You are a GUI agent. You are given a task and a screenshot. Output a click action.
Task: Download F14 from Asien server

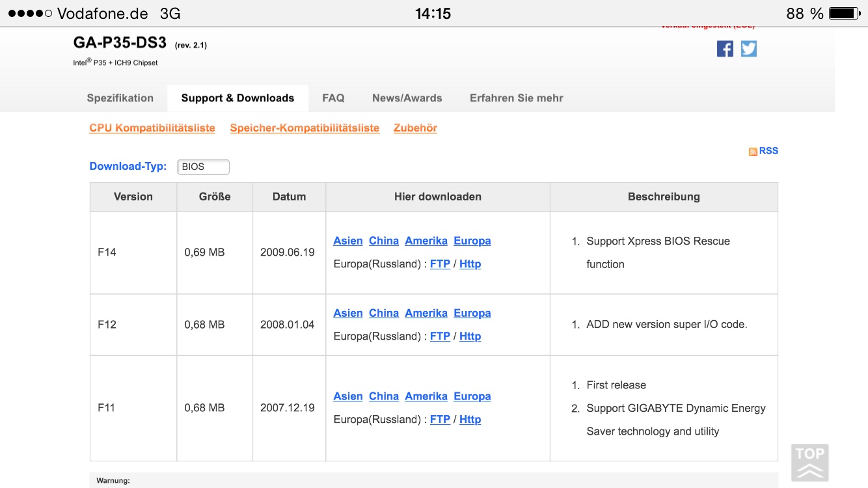pyautogui.click(x=348, y=241)
